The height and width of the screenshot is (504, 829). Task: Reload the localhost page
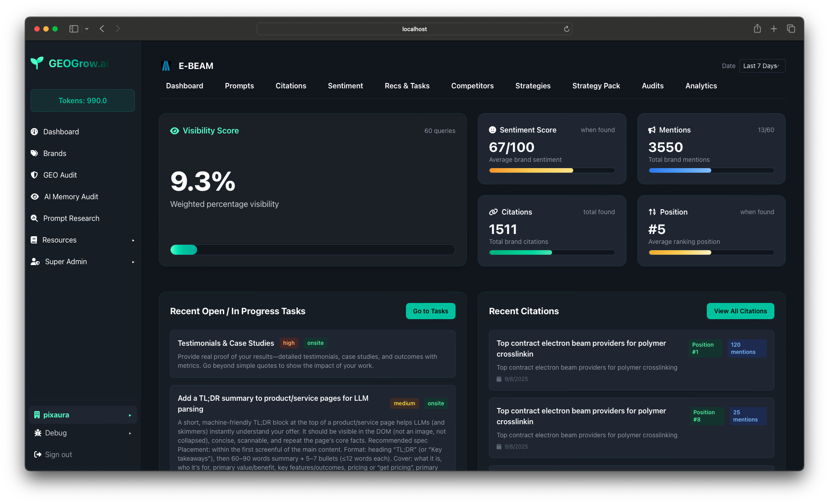(566, 29)
